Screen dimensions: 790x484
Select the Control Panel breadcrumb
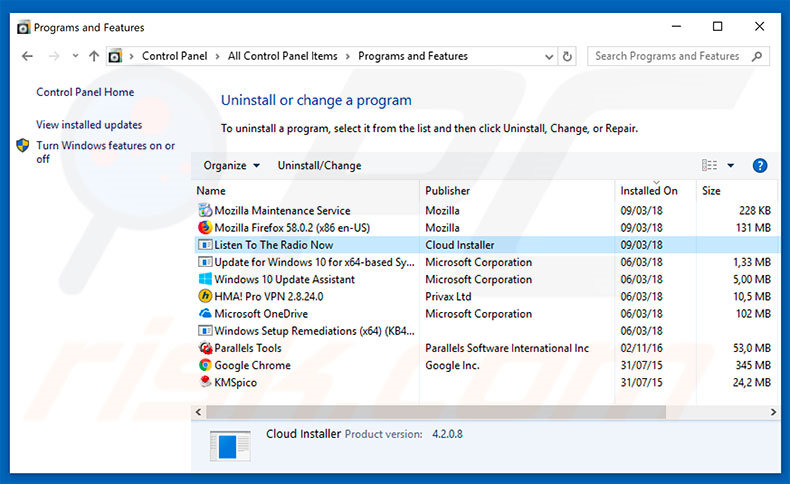point(174,56)
